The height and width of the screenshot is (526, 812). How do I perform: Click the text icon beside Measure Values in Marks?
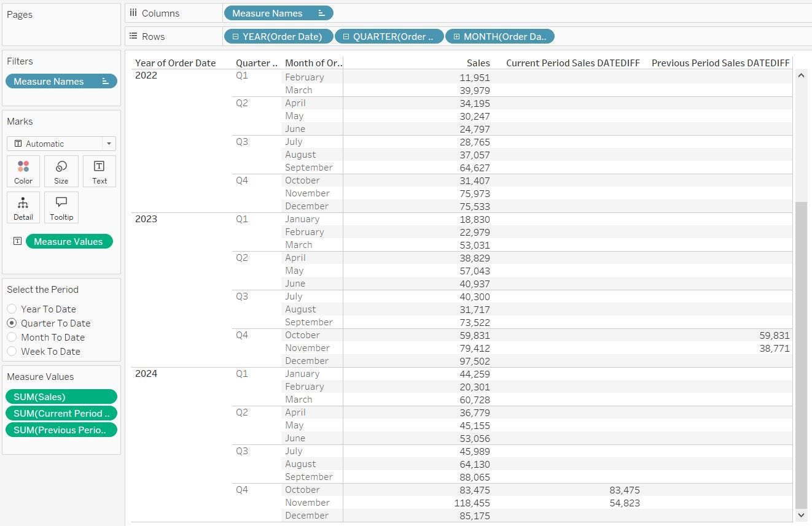17,241
